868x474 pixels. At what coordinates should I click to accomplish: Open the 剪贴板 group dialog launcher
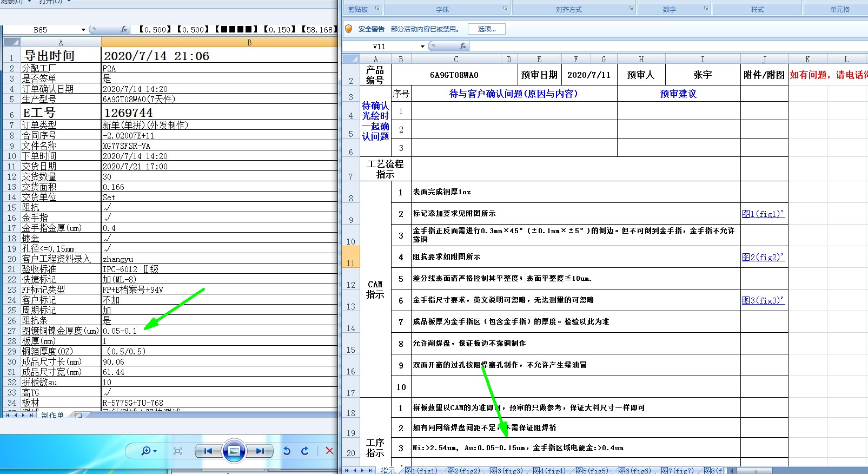(377, 9)
